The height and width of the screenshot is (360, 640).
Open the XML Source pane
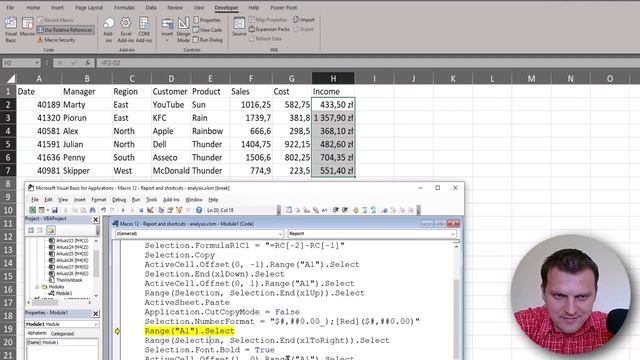[x=239, y=27]
